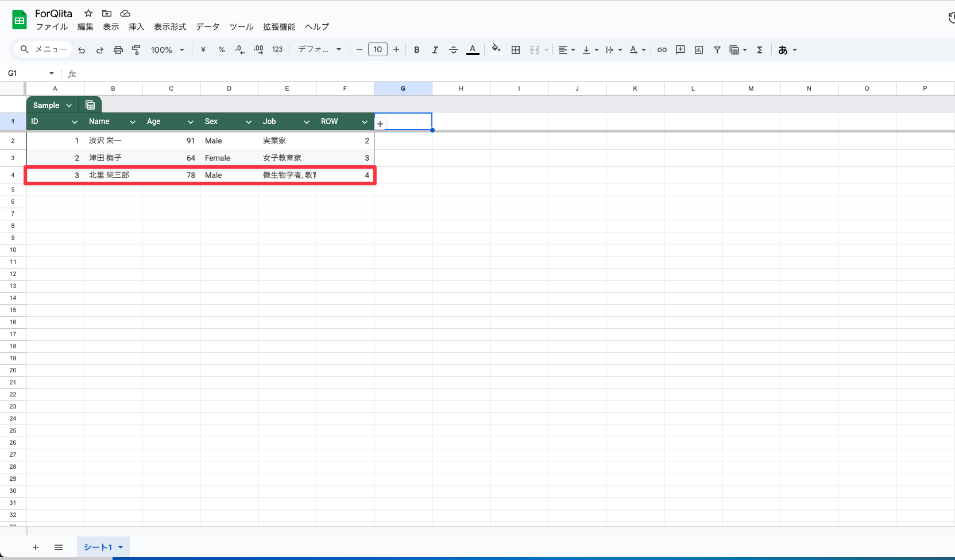Open the データ menu
Viewport: 955px width, 560px height.
tap(207, 27)
